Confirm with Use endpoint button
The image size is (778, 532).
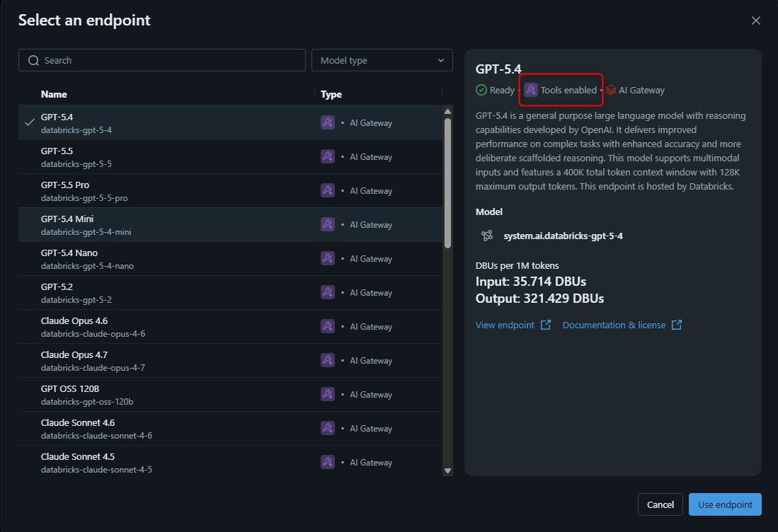[x=725, y=504]
